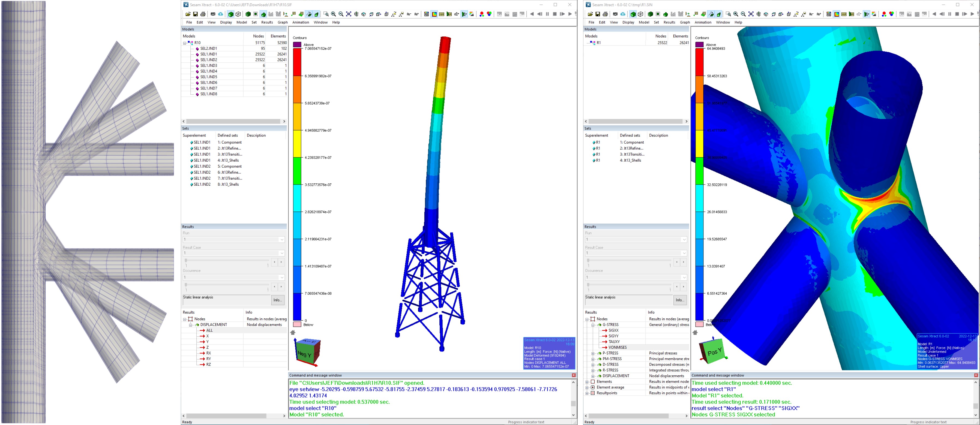The height and width of the screenshot is (425, 980).
Task: Collapse R10 model tree node
Action: pos(184,43)
